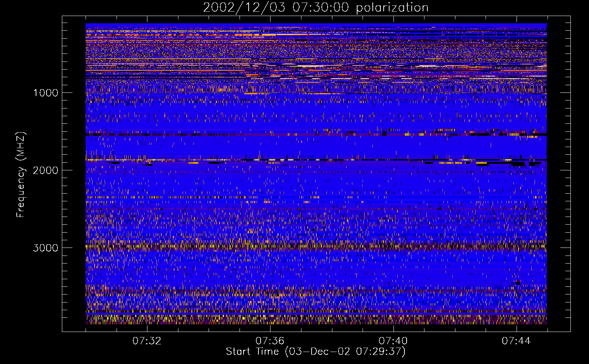Viewport: 589px width, 364px height.
Task: Select the 07:40 time axis label
Action: point(393,341)
